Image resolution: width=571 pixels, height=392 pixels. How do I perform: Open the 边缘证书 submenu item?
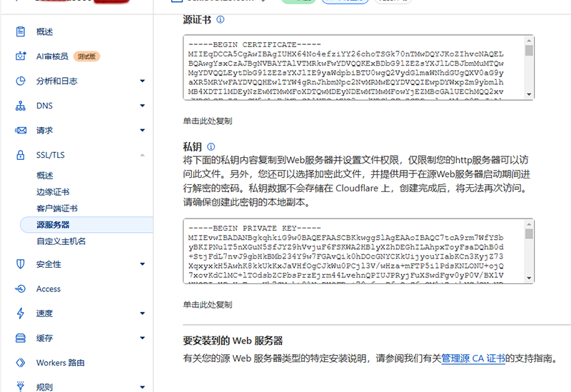pyautogui.click(x=53, y=192)
